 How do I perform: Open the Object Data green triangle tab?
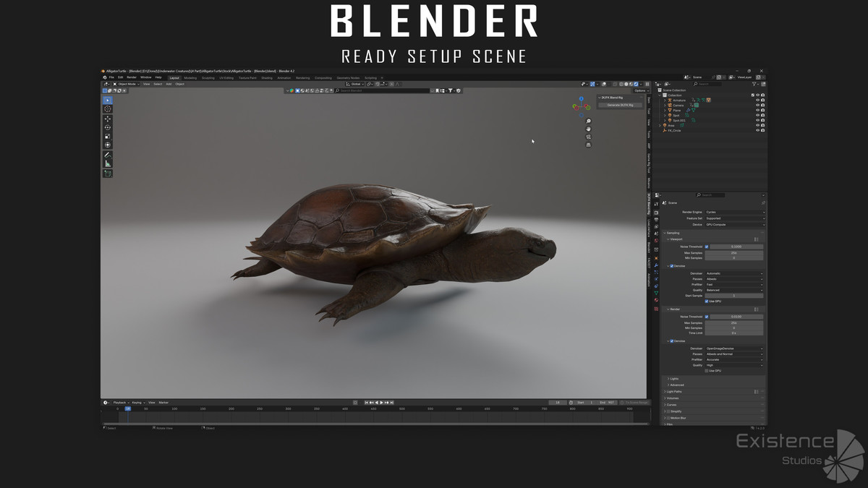click(x=656, y=293)
